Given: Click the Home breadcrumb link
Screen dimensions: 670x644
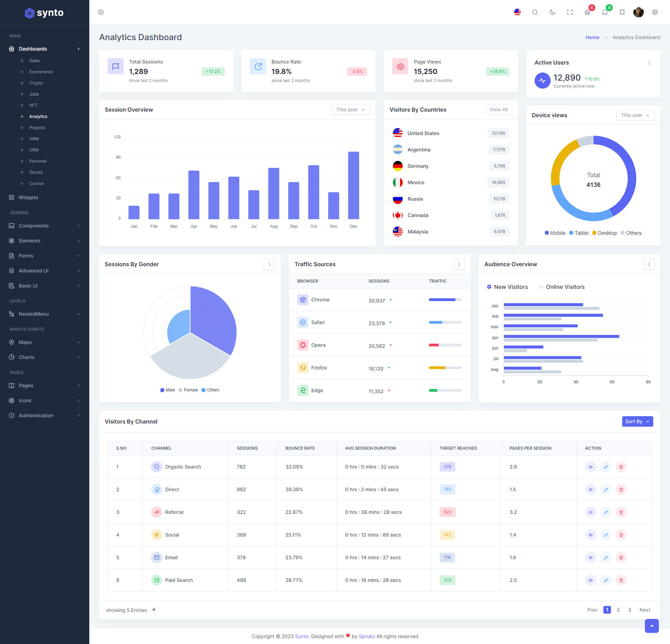Looking at the screenshot, I should pyautogui.click(x=592, y=37).
